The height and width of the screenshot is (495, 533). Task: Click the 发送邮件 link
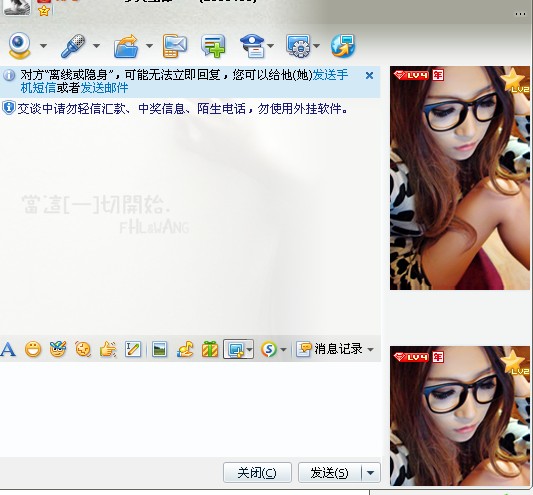pyautogui.click(x=104, y=88)
